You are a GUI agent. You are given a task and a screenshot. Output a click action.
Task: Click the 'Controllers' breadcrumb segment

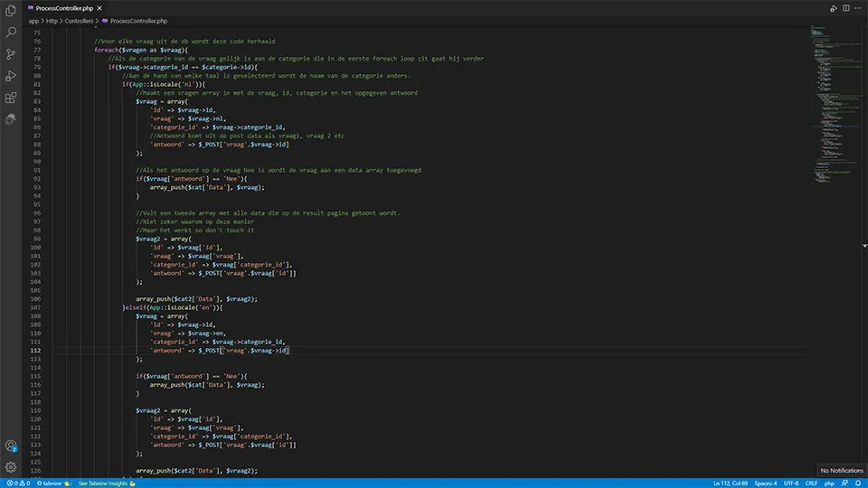pyautogui.click(x=80, y=21)
